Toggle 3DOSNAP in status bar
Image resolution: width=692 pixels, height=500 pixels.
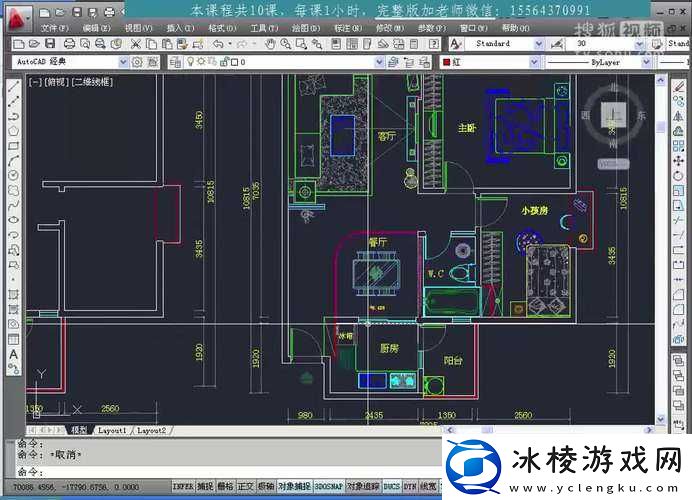point(329,486)
